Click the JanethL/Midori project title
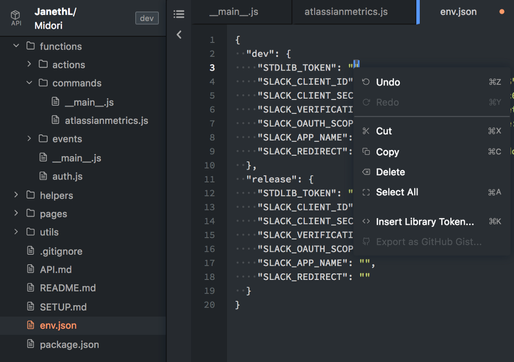This screenshot has height=362, width=514. coord(56,18)
